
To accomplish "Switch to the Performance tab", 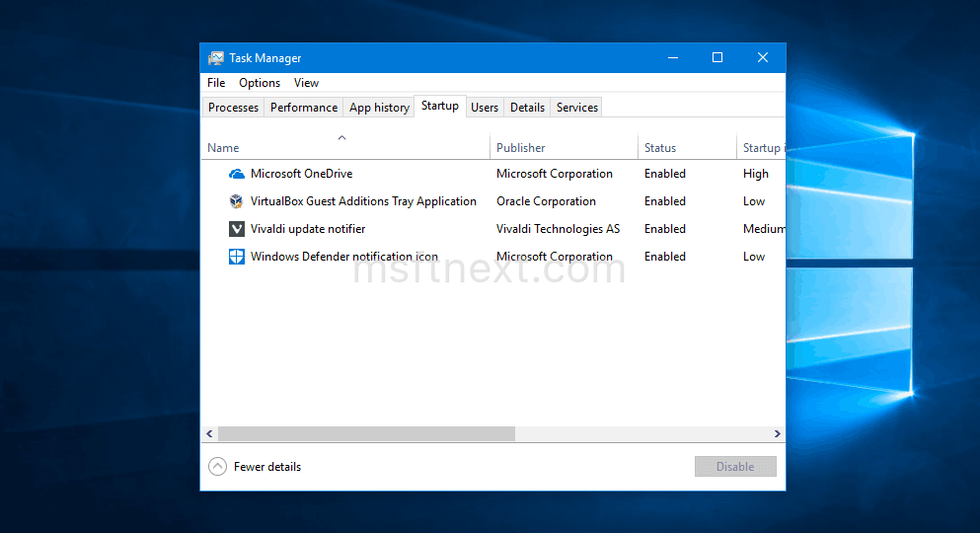I will [304, 108].
